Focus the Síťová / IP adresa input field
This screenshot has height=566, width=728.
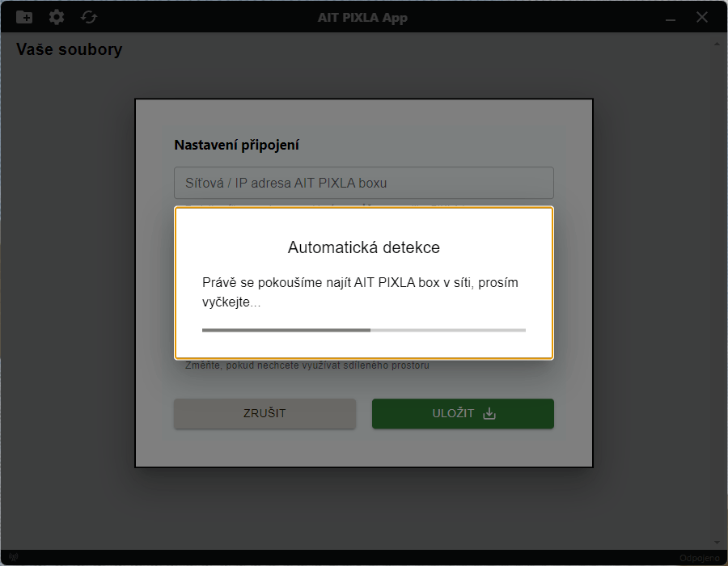tap(363, 183)
